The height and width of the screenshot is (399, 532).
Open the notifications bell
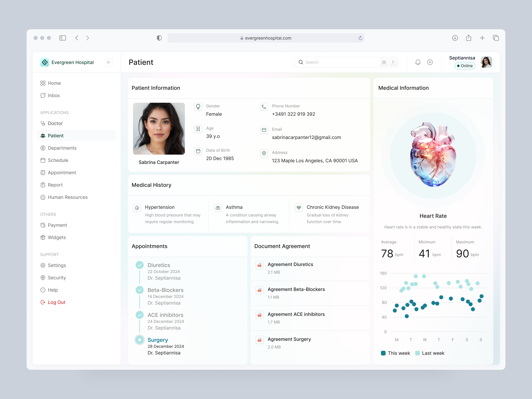418,62
